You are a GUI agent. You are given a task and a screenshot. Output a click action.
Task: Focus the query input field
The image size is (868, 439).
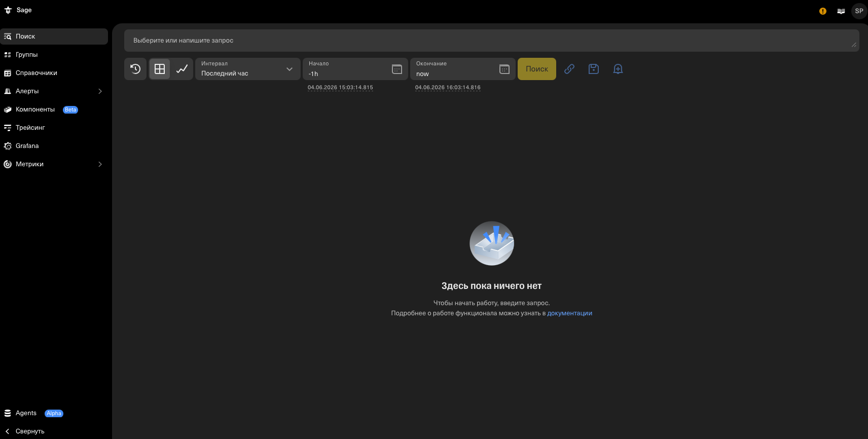pyautogui.click(x=492, y=41)
